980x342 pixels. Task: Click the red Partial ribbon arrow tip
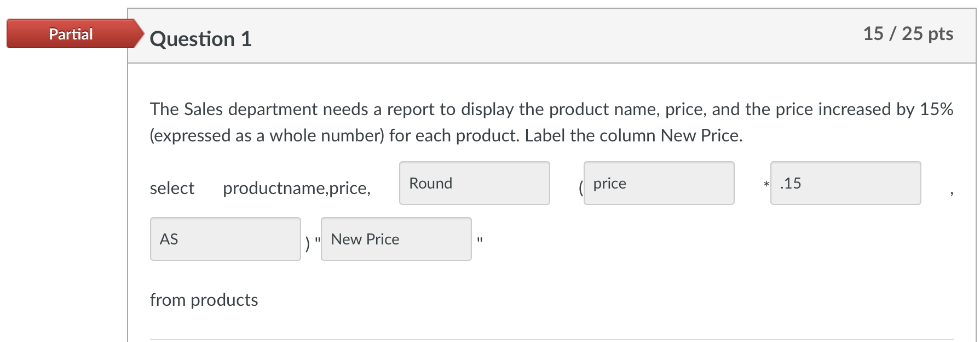click(138, 33)
